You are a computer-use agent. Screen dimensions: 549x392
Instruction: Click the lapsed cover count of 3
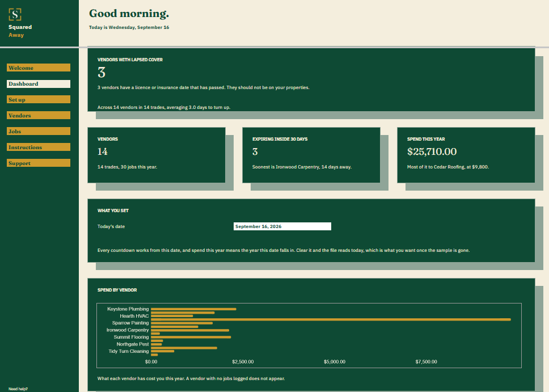click(102, 73)
